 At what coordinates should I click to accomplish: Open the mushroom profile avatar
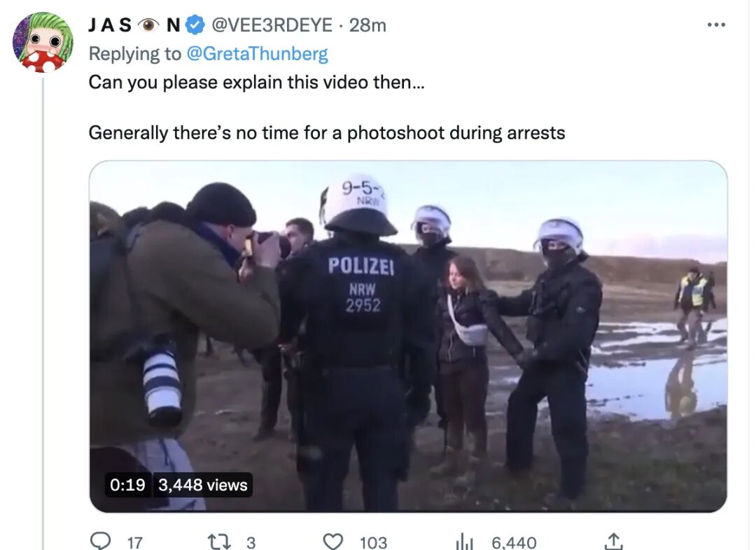coord(43,43)
